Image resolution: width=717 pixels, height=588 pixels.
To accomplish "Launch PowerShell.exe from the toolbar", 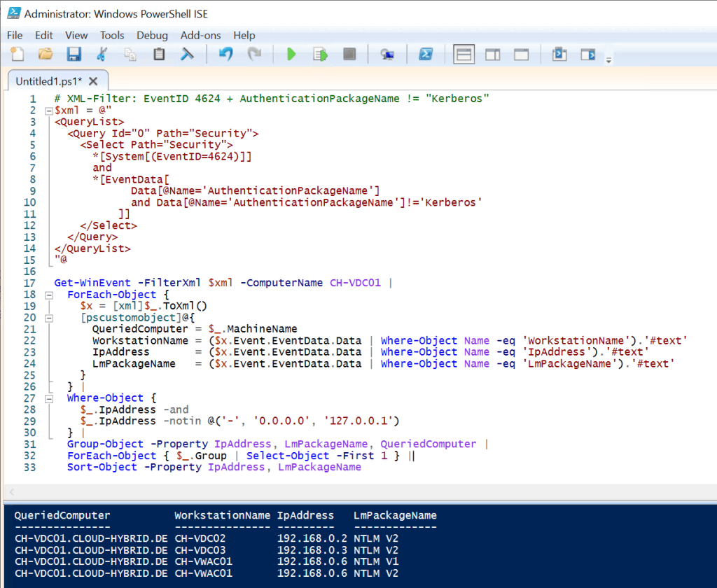I will click(425, 55).
